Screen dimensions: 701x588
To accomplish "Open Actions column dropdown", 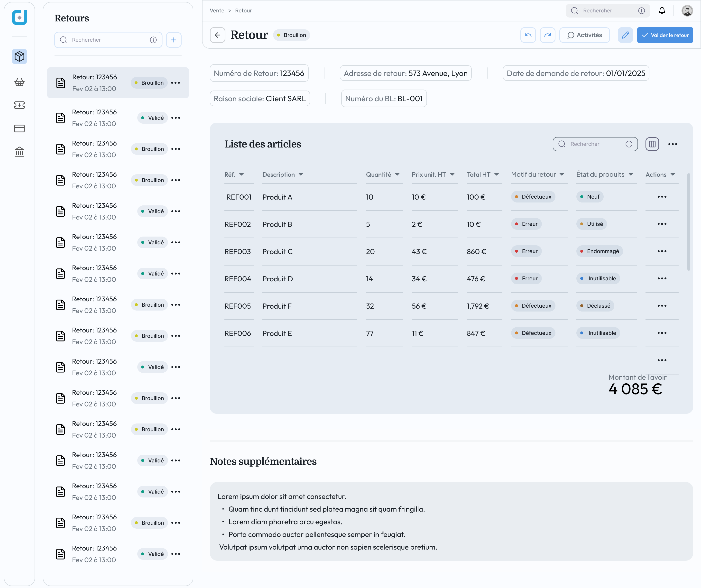I will 673,174.
